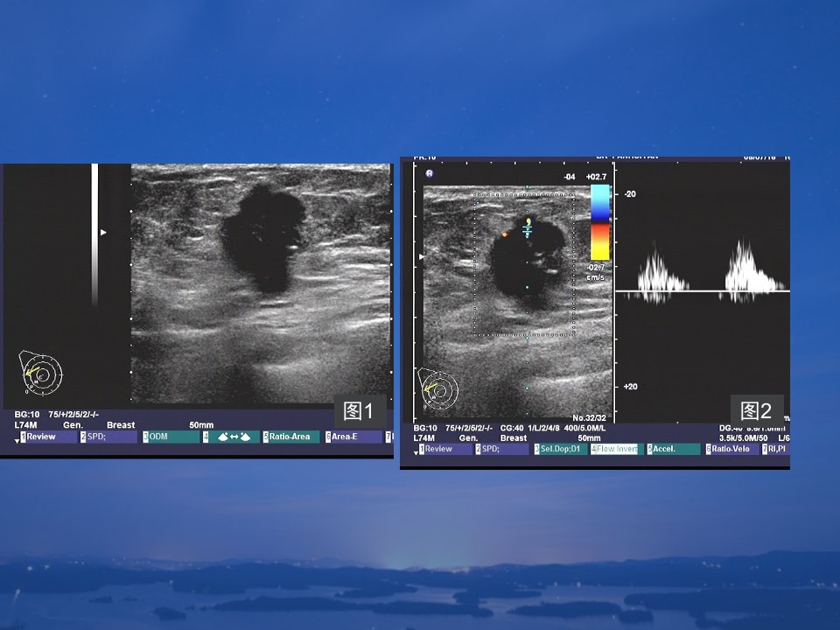Click function menu arrow in Figure 1 panel

(x=17, y=440)
